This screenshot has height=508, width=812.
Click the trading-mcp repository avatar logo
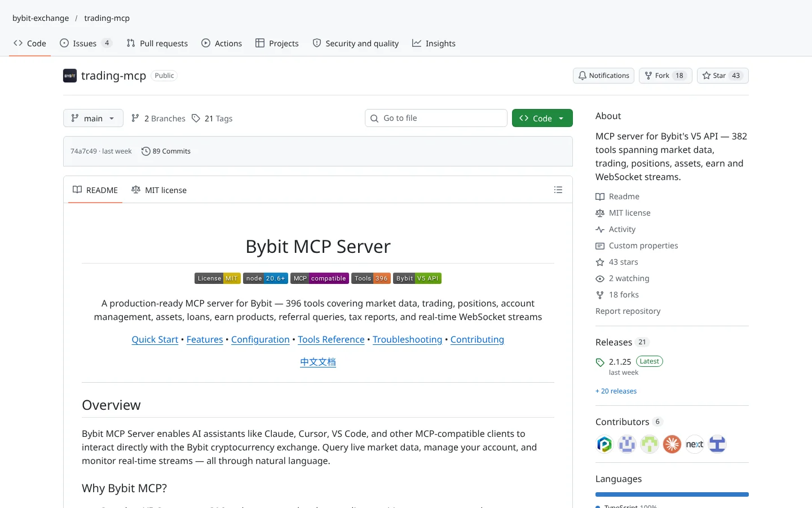click(70, 76)
